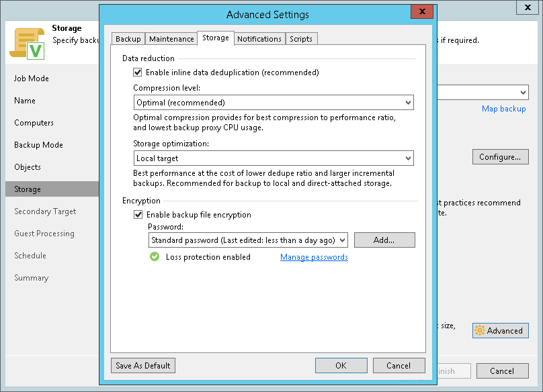Go to the Notifications tab
543x392 pixels.
click(259, 39)
